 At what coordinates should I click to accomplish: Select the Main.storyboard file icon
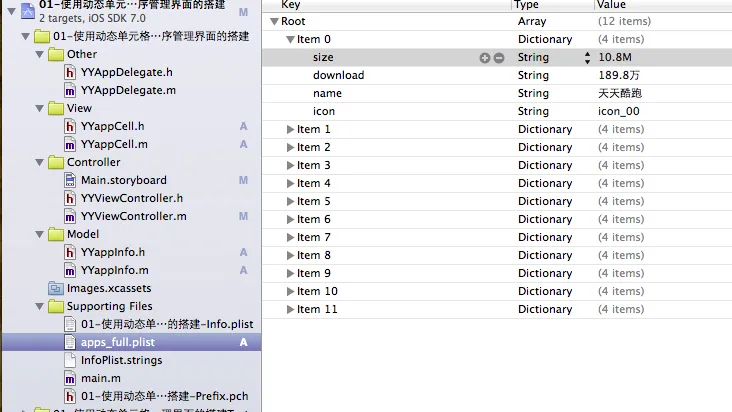tap(70, 180)
